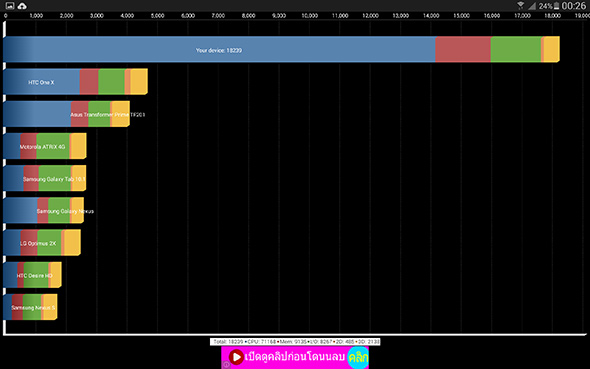Image resolution: width=590 pixels, height=369 pixels.
Task: Tap green I/O segment of Your device bar
Action: point(516,50)
